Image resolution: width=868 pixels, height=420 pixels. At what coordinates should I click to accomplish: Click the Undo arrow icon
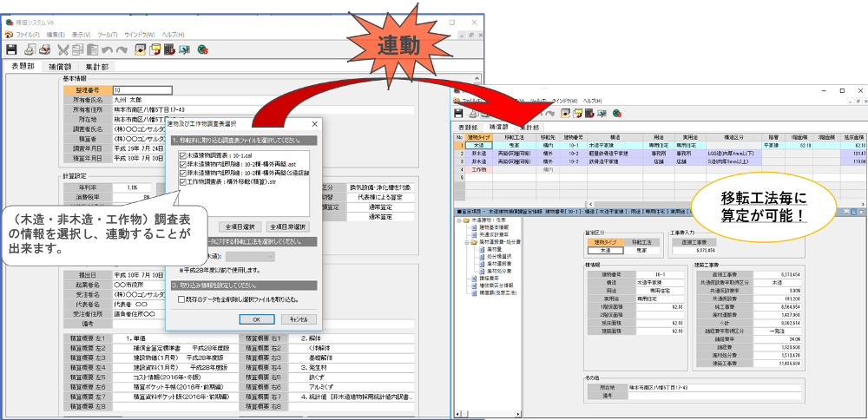(108, 50)
